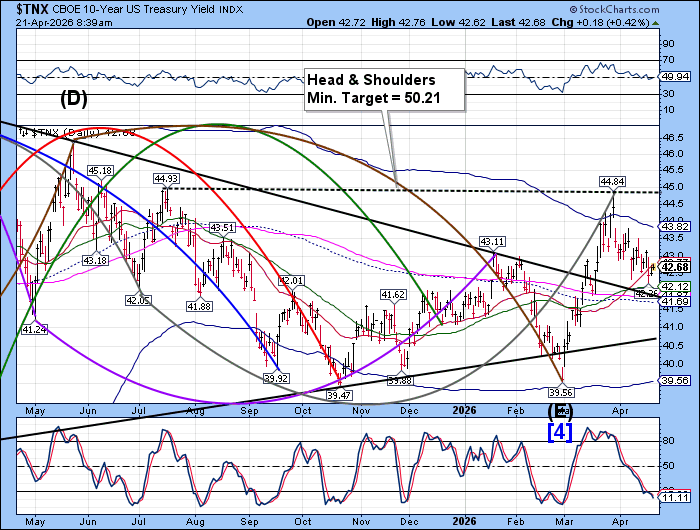Click the 42.01 price label in October

click(x=291, y=280)
